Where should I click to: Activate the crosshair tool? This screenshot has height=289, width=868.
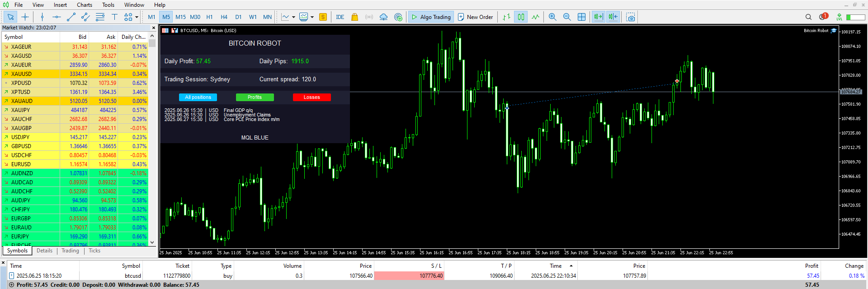pyautogui.click(x=25, y=17)
